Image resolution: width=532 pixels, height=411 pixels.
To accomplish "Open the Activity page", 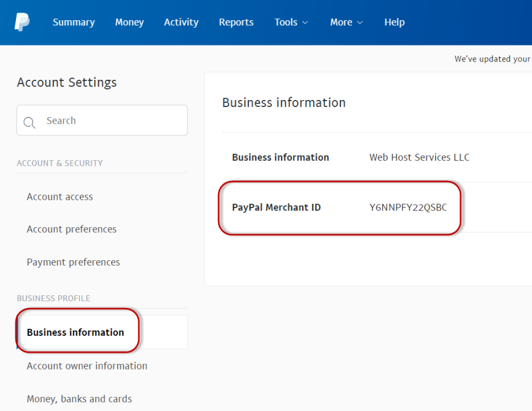I will [181, 22].
